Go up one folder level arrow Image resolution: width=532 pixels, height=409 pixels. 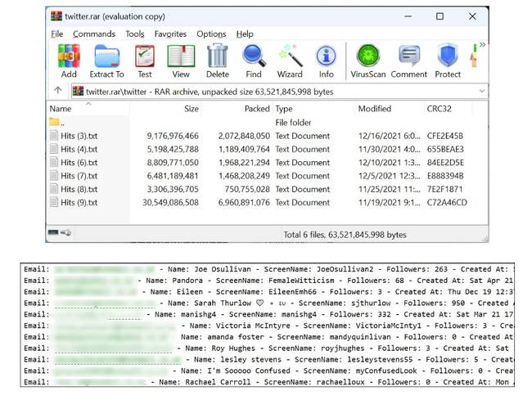[x=57, y=91]
